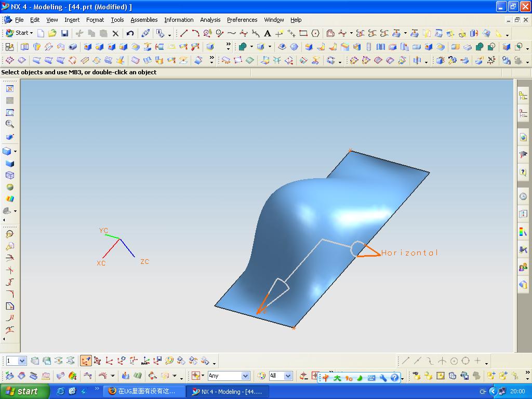Click the Through Points surface icon
The width and height of the screenshot is (532, 399).
tap(10, 60)
